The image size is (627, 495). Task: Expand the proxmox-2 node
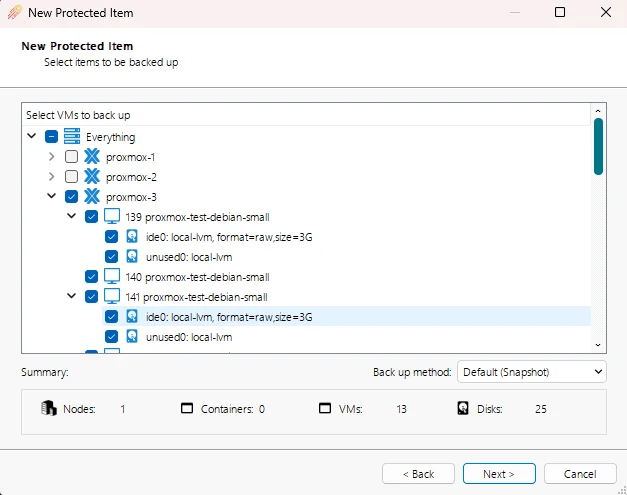(x=52, y=176)
